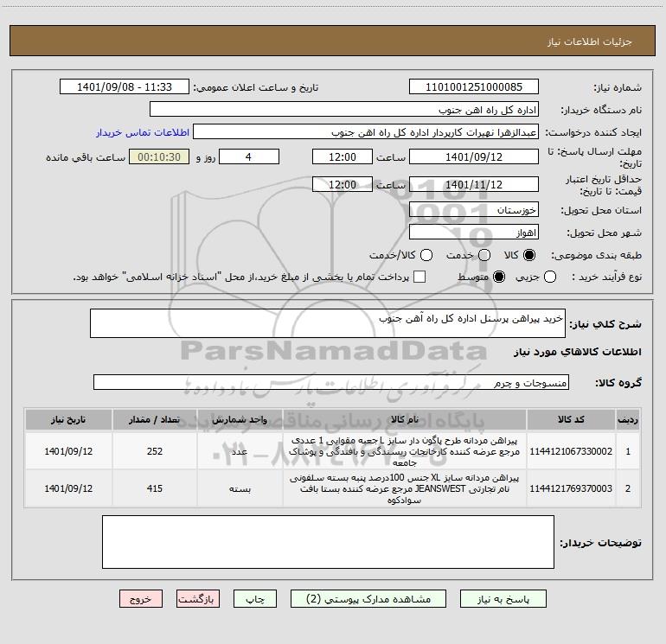This screenshot has width=666, height=644.
Task: Click the کد کالا column header
Action: (x=571, y=419)
